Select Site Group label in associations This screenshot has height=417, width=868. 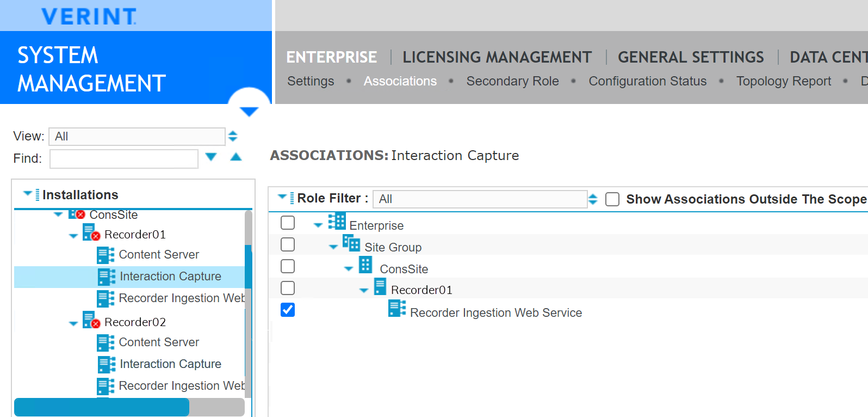point(393,248)
